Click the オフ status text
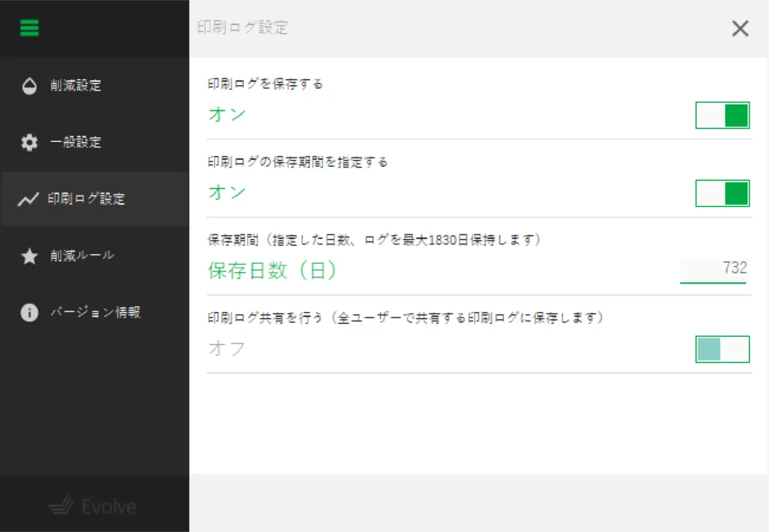This screenshot has height=532, width=769. point(227,348)
